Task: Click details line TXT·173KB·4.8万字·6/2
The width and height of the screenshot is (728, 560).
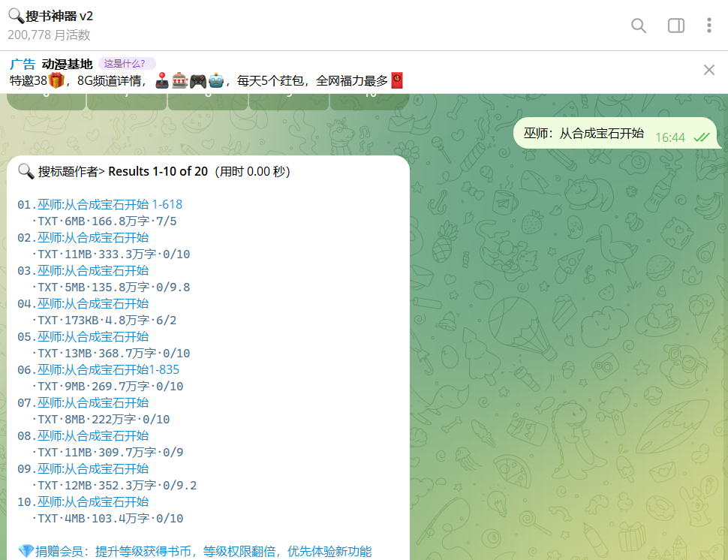Action: click(104, 320)
